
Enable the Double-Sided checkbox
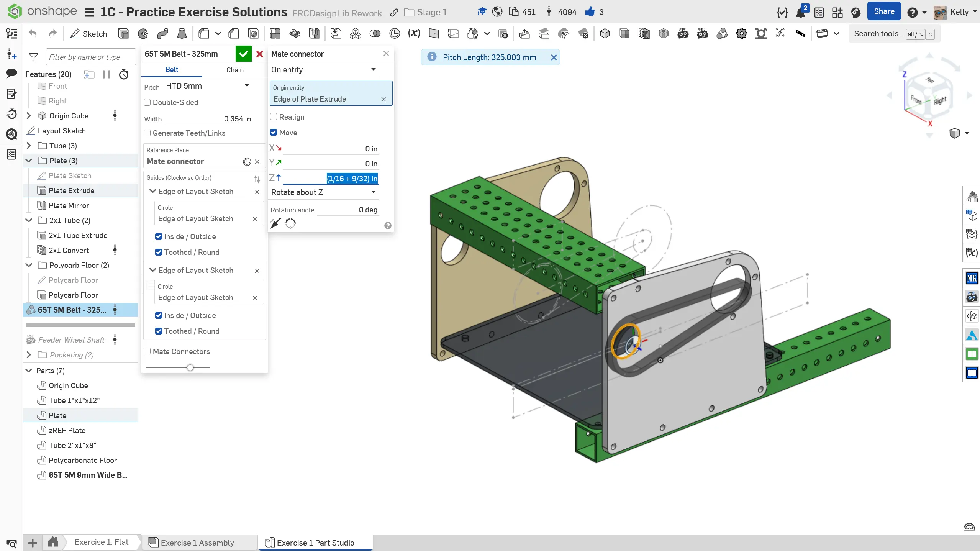147,102
